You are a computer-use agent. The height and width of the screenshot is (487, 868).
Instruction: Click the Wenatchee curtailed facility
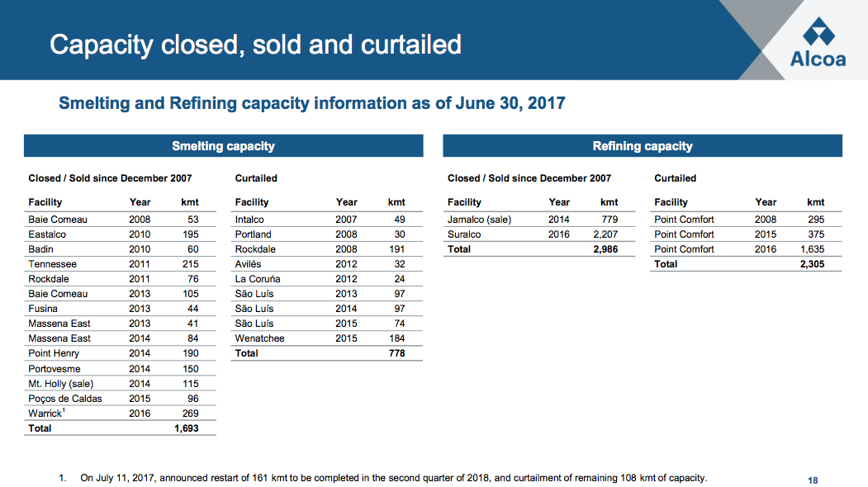[259, 338]
